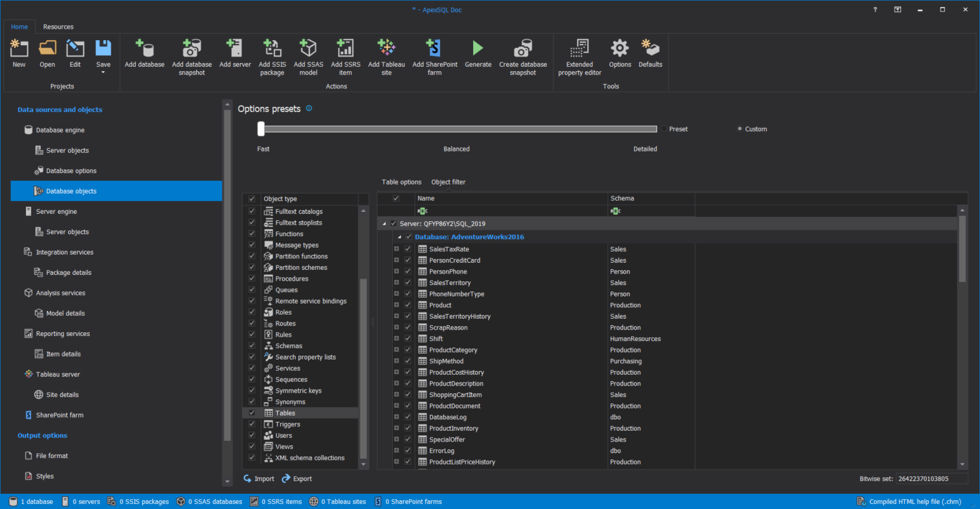The width and height of the screenshot is (980, 509).
Task: Uncheck the Tables object type checkbox
Action: pyautogui.click(x=252, y=413)
